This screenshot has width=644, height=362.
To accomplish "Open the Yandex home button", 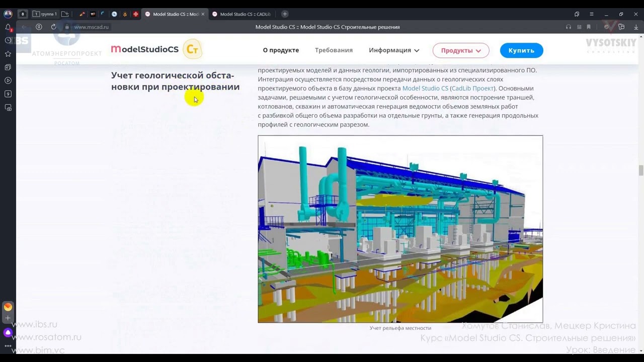I will (39, 27).
